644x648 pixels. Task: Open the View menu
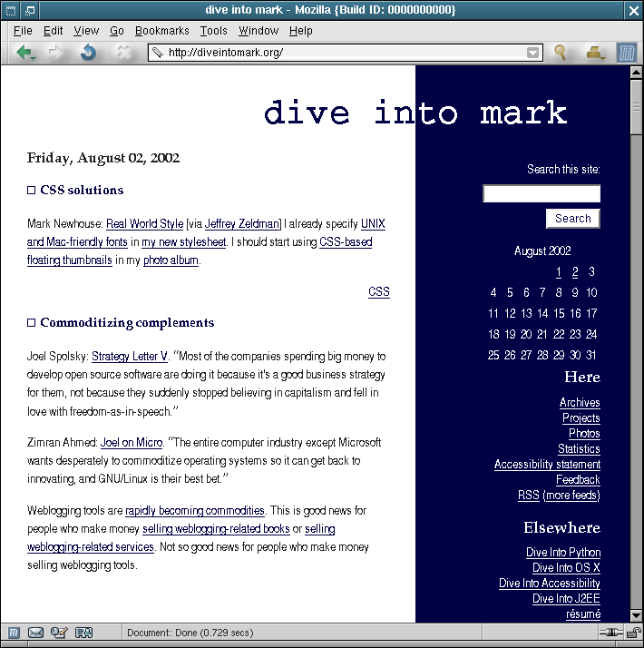[x=86, y=31]
